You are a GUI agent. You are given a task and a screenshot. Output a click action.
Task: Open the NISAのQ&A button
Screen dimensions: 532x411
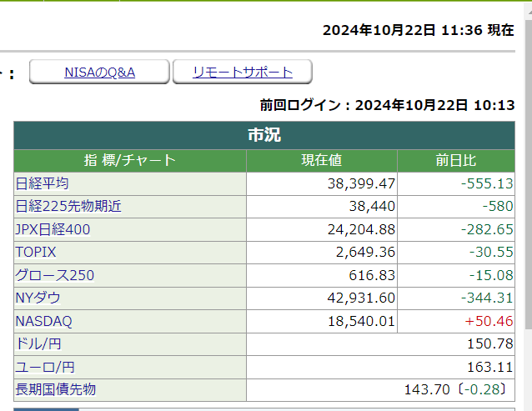point(99,73)
